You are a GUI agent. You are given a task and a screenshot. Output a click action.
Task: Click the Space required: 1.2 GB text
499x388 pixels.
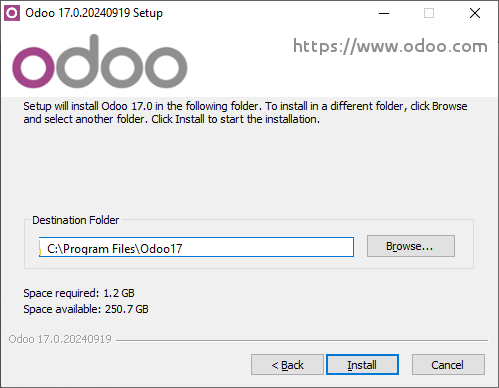(x=79, y=293)
